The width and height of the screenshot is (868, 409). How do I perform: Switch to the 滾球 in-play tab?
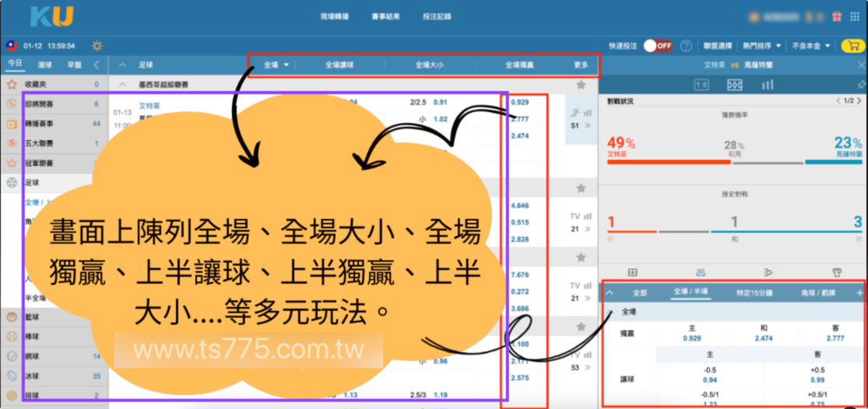tap(45, 65)
